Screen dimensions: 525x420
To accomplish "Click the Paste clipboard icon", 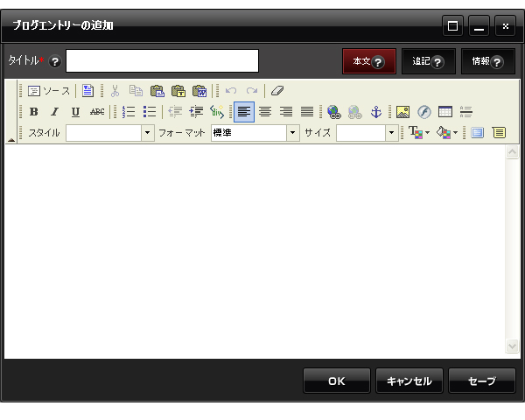I will 157,91.
